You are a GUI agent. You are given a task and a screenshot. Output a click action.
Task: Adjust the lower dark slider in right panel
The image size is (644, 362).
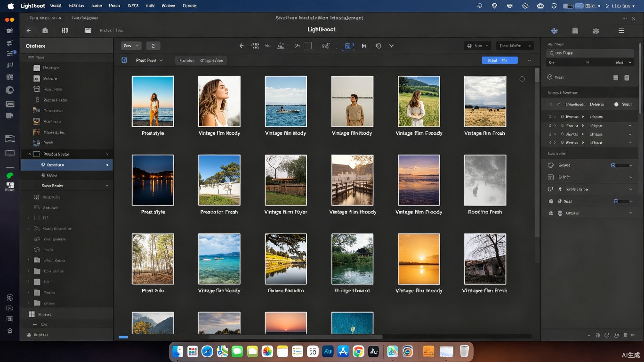coord(625,201)
